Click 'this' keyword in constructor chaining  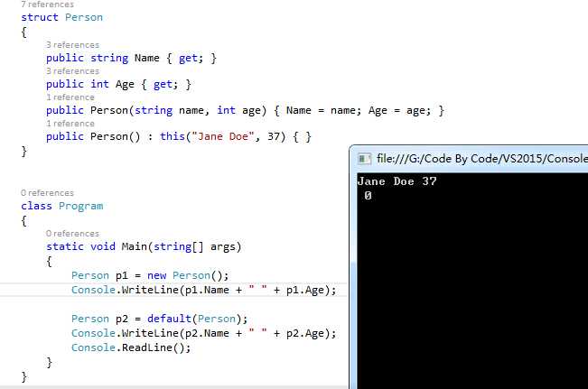173,136
